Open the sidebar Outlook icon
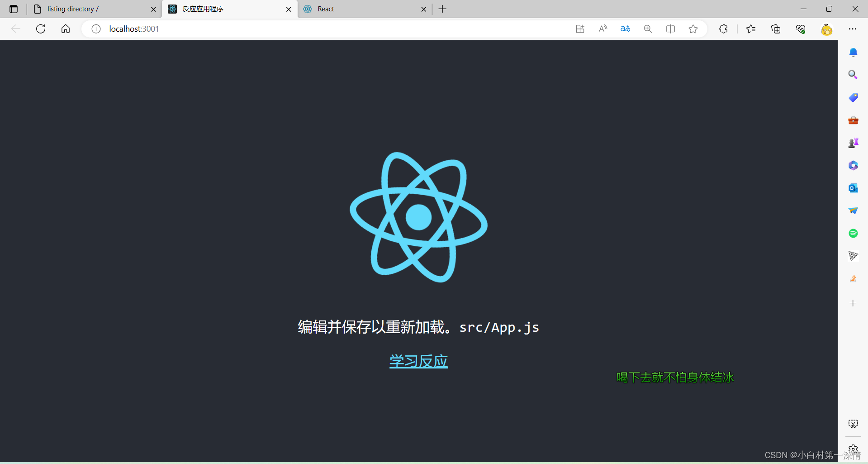This screenshot has height=464, width=868. 853,188
